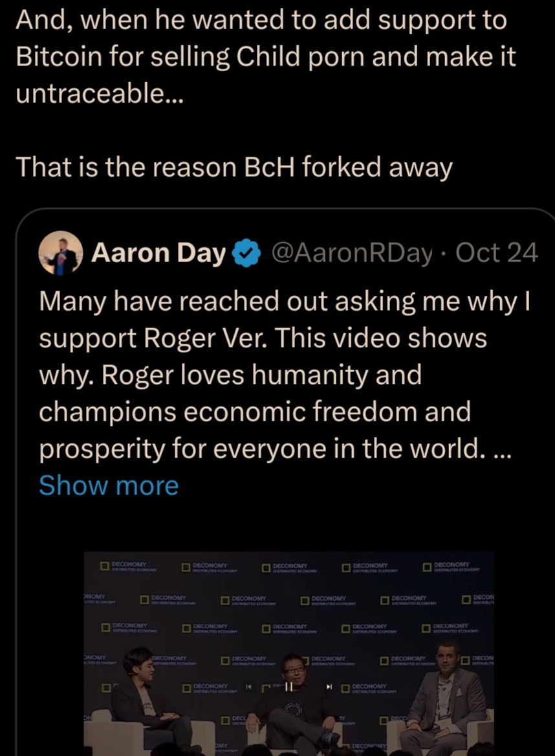Open the quoted tweet card header area

pyautogui.click(x=288, y=253)
